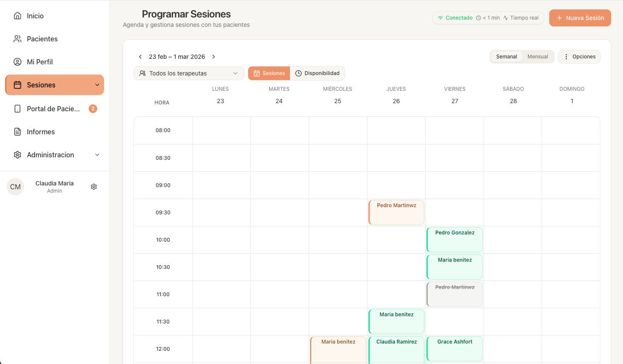
Task: Open the Todos los terapeutas dropdown
Action: pyautogui.click(x=188, y=73)
